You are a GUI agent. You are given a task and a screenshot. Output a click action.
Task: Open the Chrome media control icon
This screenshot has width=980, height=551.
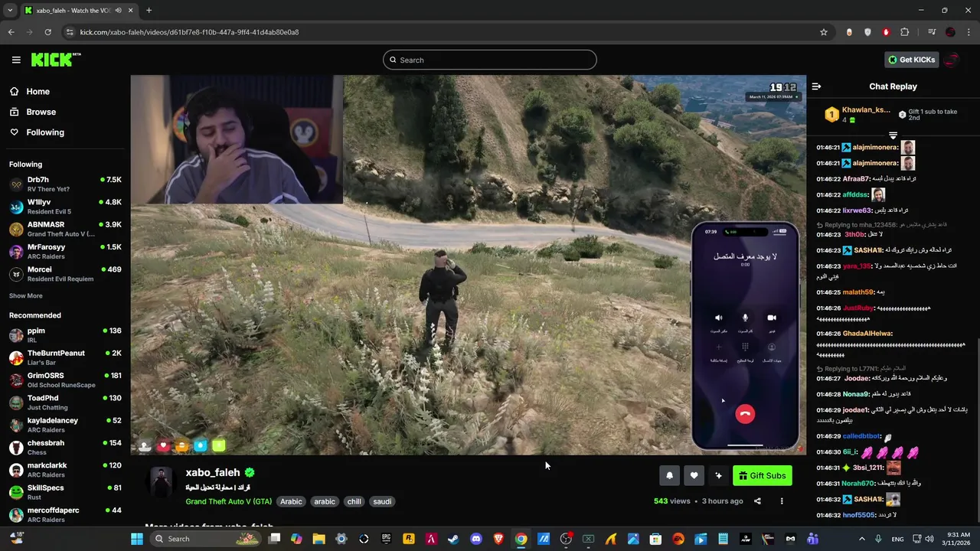pos(932,32)
